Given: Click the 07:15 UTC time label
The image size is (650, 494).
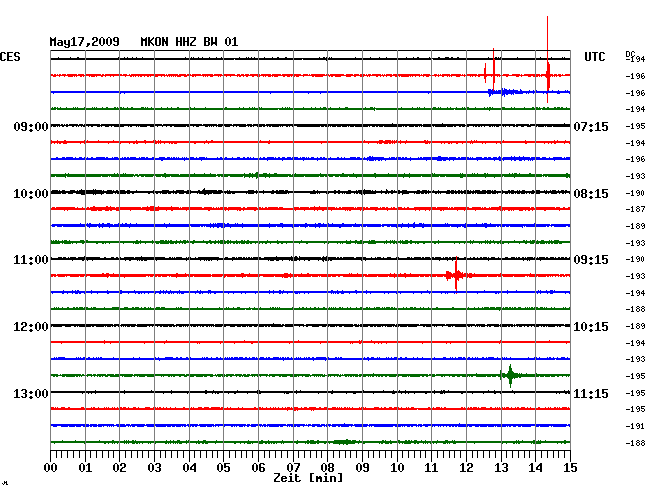Looking at the screenshot, I should click(x=591, y=126).
